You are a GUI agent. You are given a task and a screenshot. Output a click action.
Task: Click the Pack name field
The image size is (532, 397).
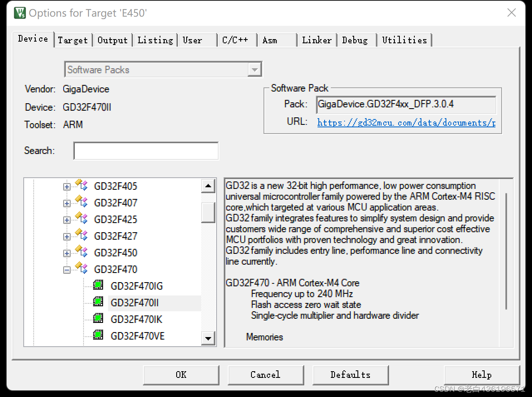[x=406, y=104]
